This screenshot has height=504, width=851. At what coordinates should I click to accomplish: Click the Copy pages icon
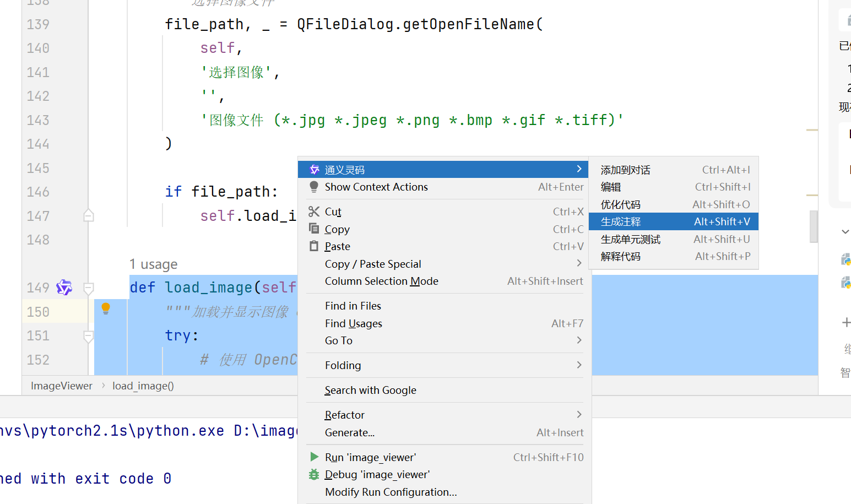(x=314, y=229)
